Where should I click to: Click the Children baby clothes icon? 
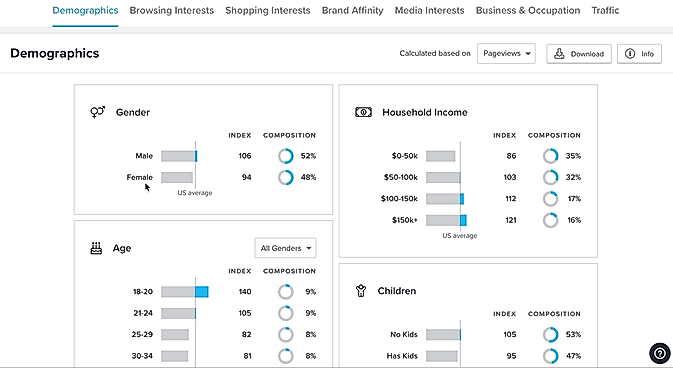(x=361, y=291)
